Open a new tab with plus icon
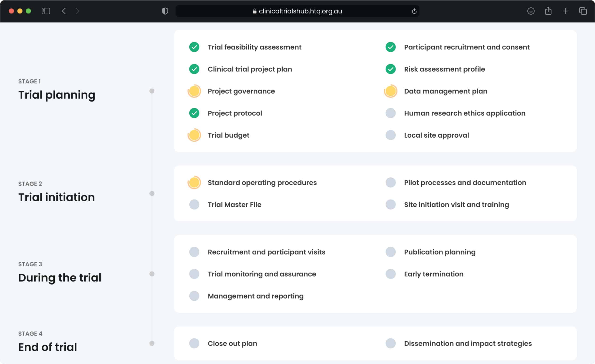The width and height of the screenshot is (595, 364). click(x=565, y=11)
